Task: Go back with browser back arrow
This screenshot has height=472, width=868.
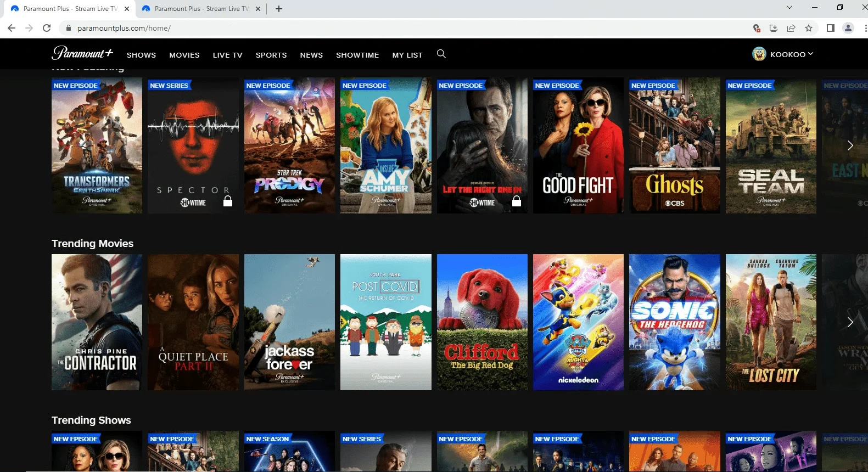Action: point(12,28)
